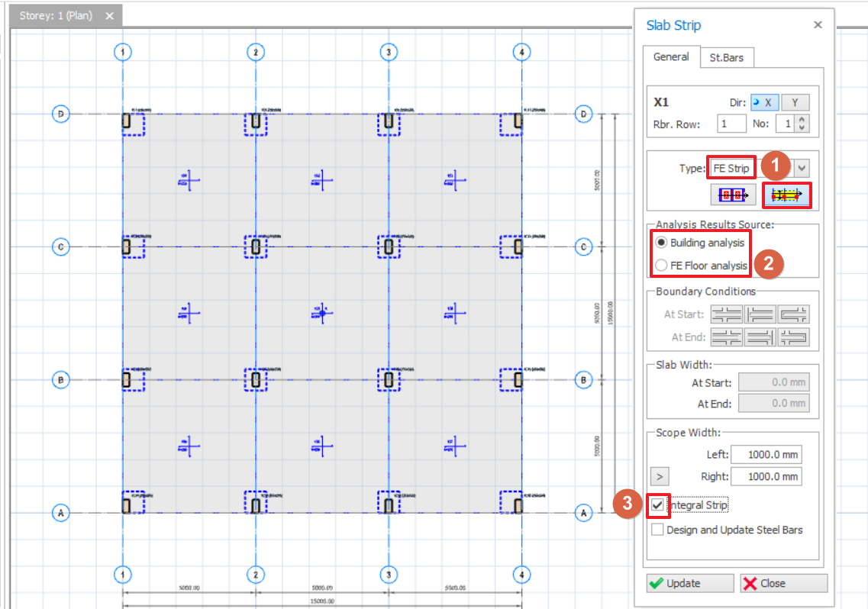Click the Update button

[689, 583]
